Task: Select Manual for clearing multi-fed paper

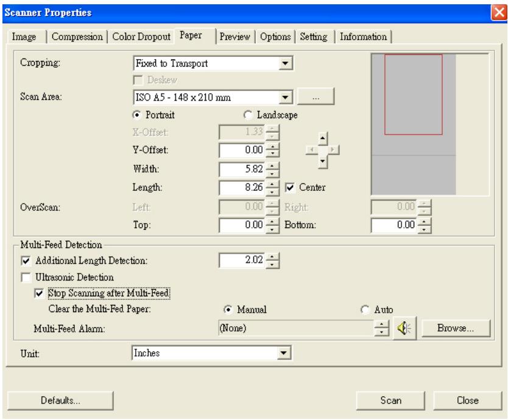Action: (228, 310)
